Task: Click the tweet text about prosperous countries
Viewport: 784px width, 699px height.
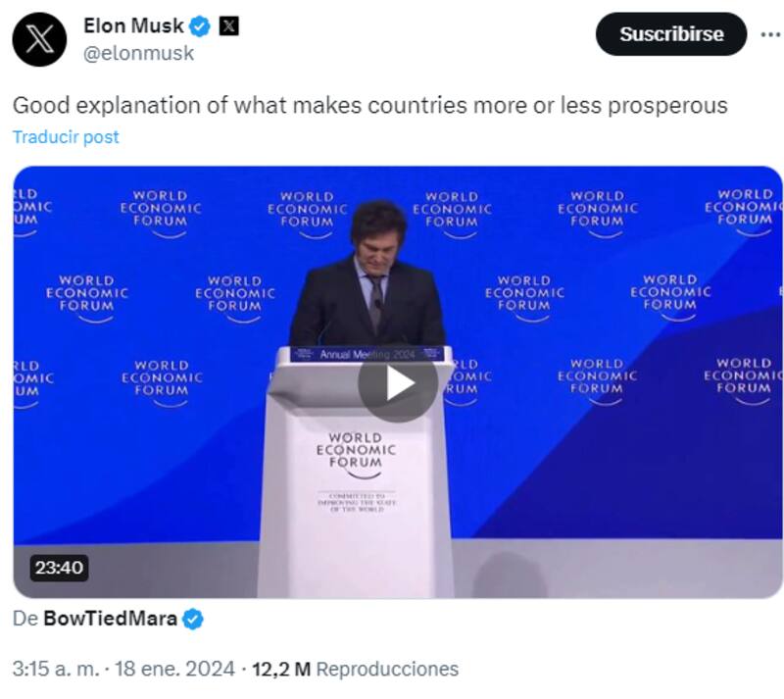Action: point(369,105)
